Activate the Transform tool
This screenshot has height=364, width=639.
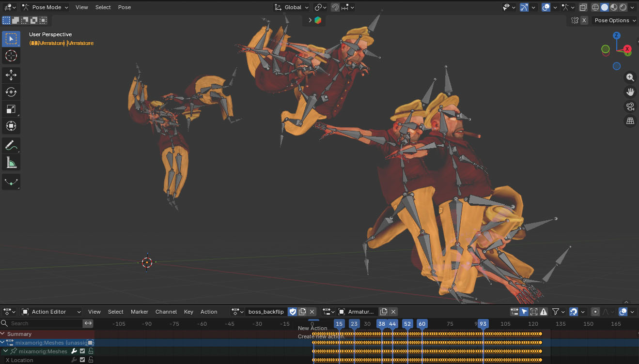(11, 126)
